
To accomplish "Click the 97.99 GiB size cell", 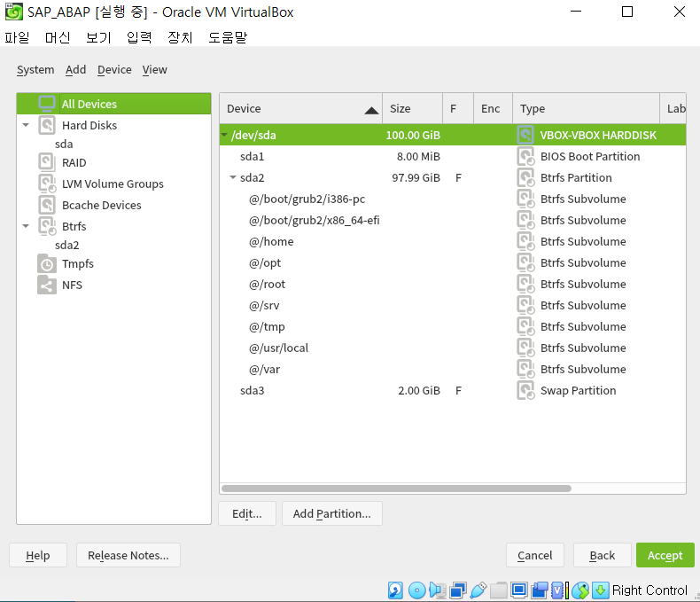I will pyautogui.click(x=416, y=177).
